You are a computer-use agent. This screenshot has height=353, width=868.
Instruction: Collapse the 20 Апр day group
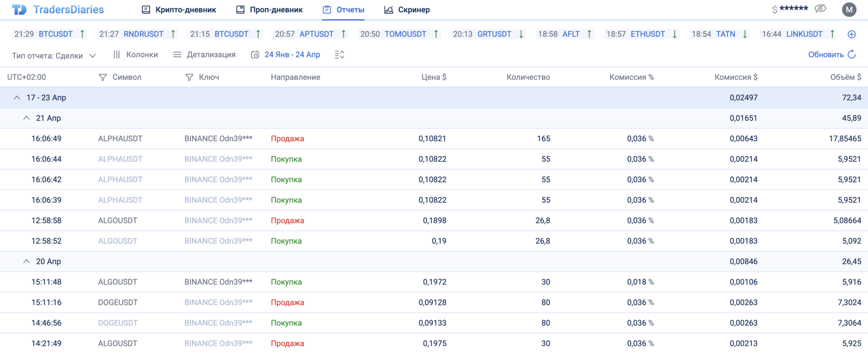[27, 262]
